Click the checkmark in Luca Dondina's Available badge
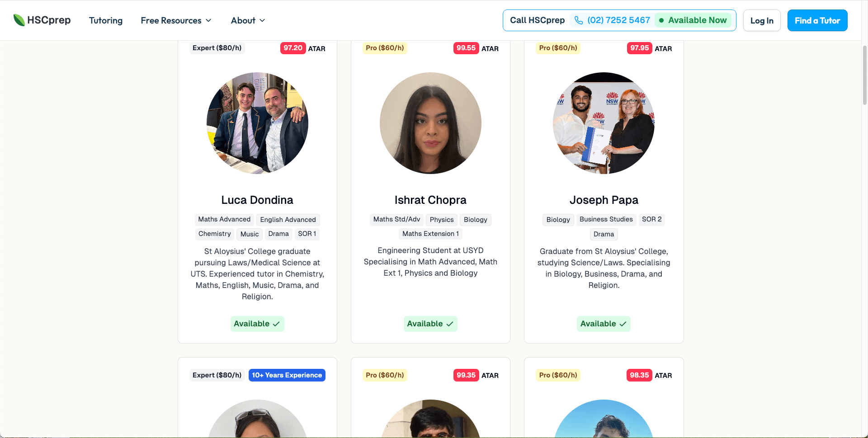This screenshot has width=868, height=438. [276, 324]
